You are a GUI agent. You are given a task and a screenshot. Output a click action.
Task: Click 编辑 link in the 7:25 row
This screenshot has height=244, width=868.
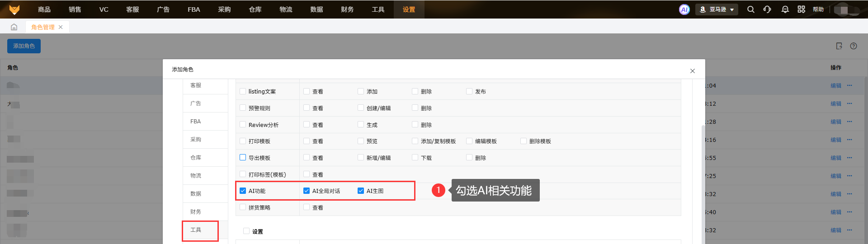[x=836, y=176]
